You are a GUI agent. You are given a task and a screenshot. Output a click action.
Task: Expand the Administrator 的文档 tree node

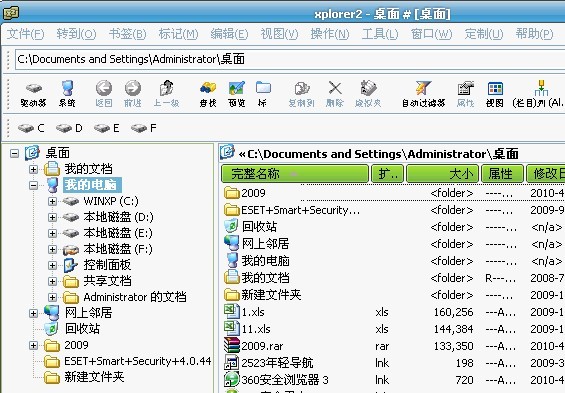pyautogui.click(x=53, y=298)
